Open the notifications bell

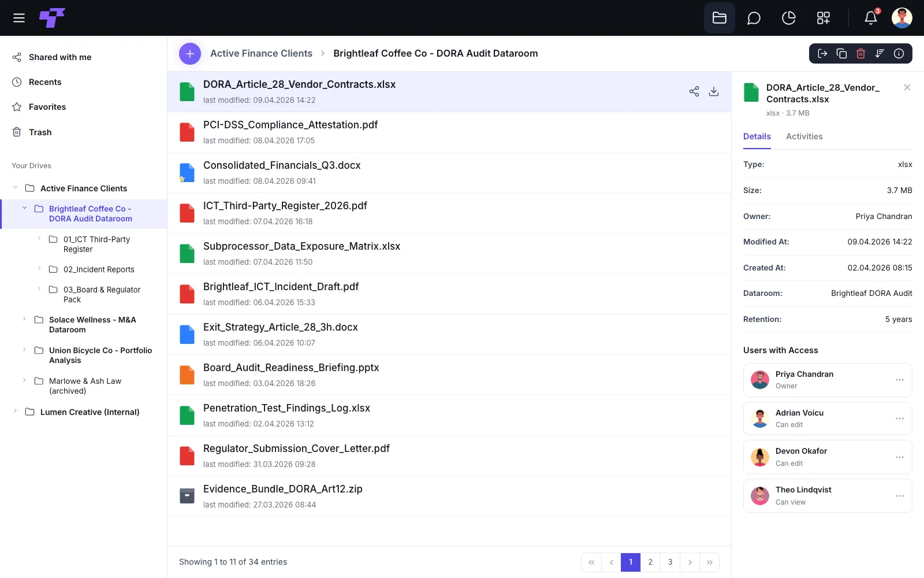tap(871, 18)
